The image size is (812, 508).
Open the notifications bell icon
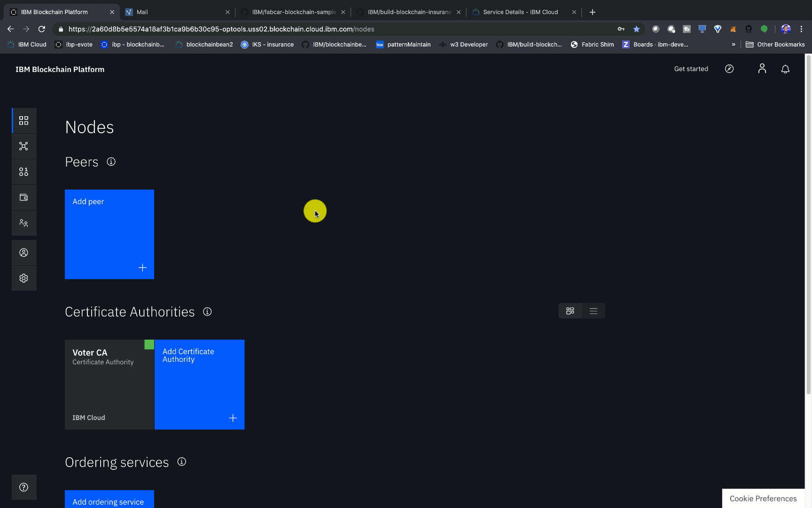[x=785, y=69]
